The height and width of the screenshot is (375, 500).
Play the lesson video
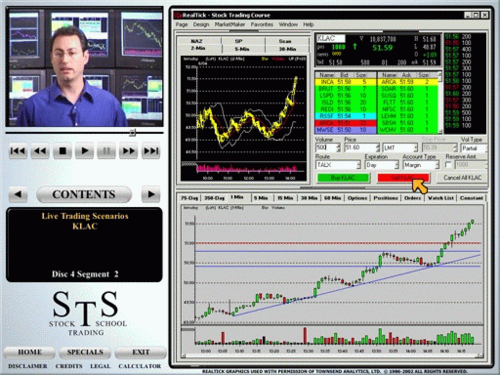point(84,151)
